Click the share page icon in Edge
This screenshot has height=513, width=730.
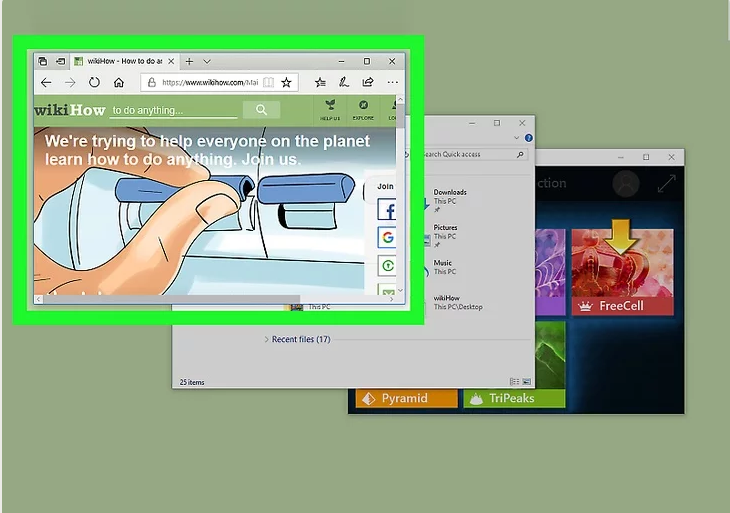point(368,82)
